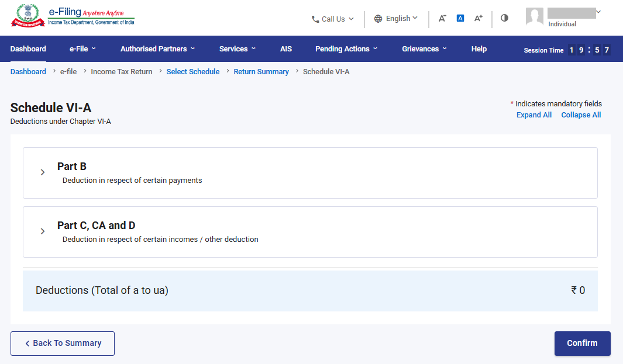Click the e-Filing Income Tax Department logo
The width and height of the screenshot is (623, 364).
(73, 16)
